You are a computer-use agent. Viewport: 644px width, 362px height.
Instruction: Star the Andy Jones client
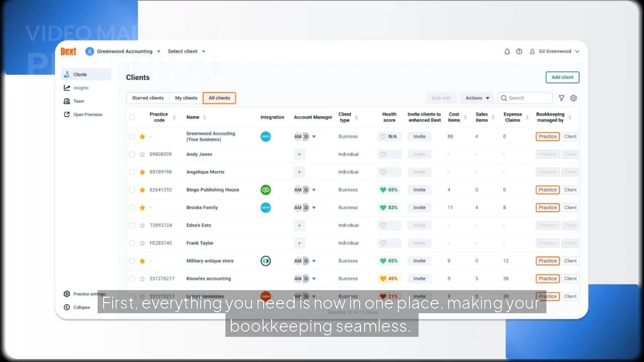click(142, 154)
